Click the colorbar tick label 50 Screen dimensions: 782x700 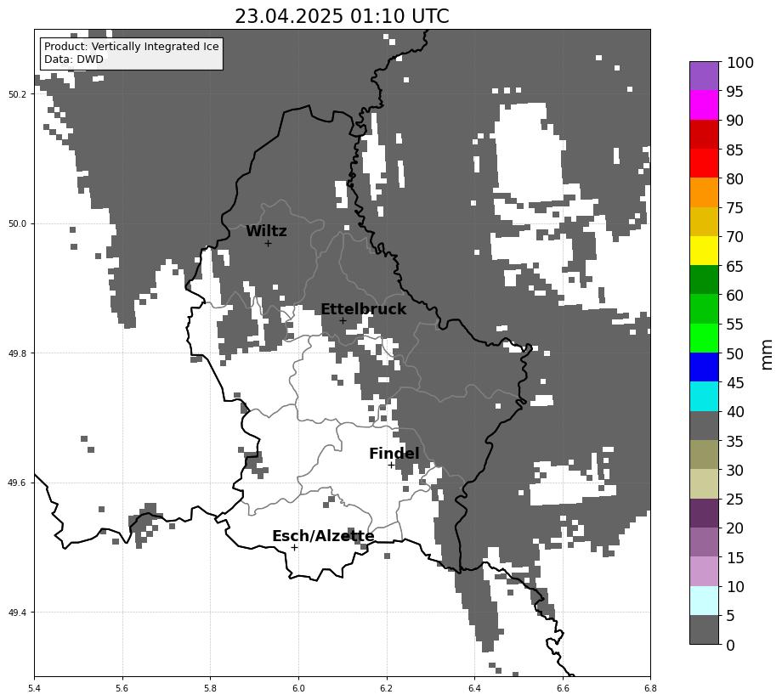pyautogui.click(x=735, y=353)
